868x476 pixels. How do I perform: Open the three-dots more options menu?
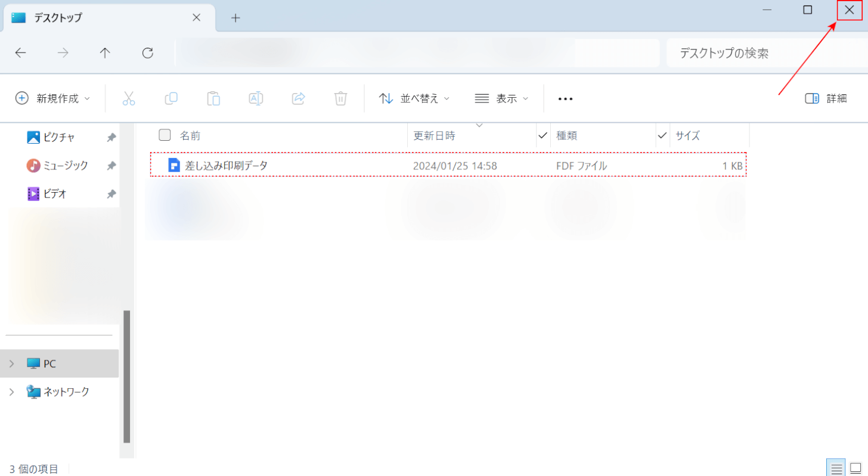point(565,99)
